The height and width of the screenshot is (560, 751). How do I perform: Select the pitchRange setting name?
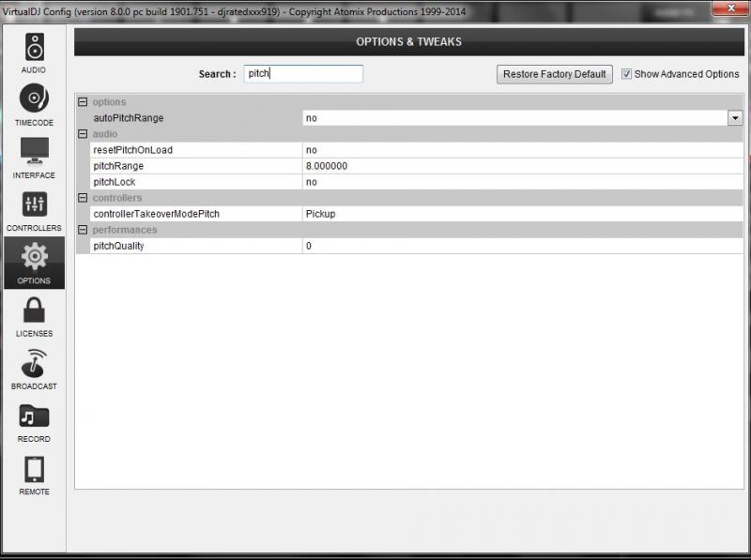pyautogui.click(x=118, y=166)
